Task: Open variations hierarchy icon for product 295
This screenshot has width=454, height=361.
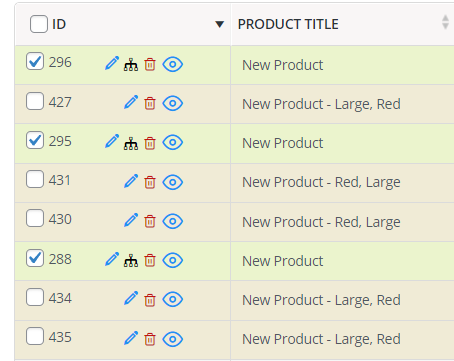Action: pyautogui.click(x=131, y=143)
